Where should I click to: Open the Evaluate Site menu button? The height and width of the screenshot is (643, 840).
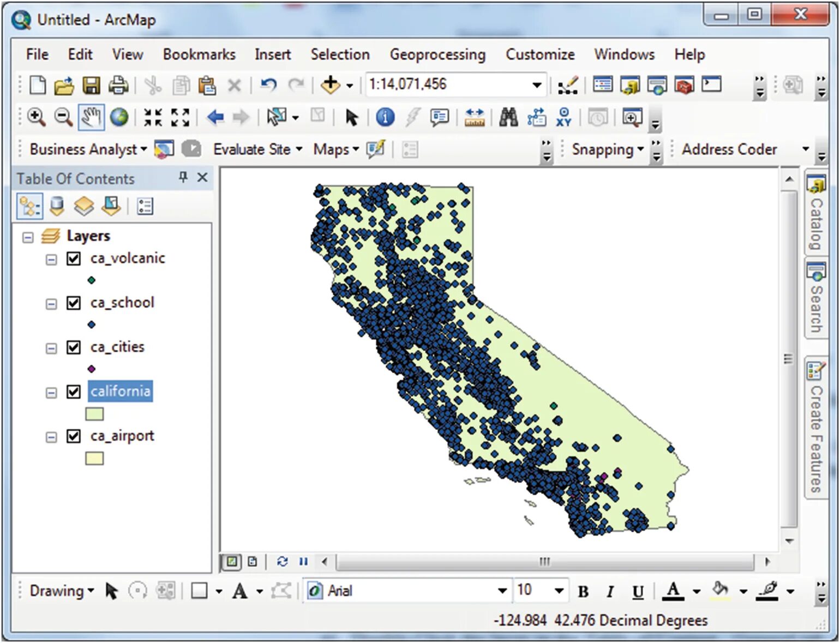(x=257, y=149)
